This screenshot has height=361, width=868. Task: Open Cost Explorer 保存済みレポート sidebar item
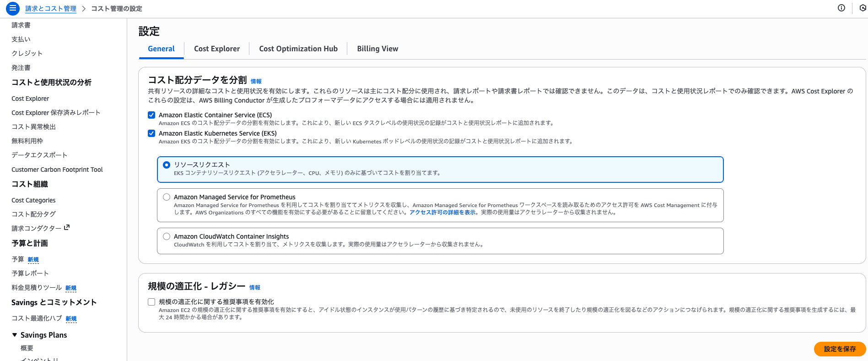[56, 113]
